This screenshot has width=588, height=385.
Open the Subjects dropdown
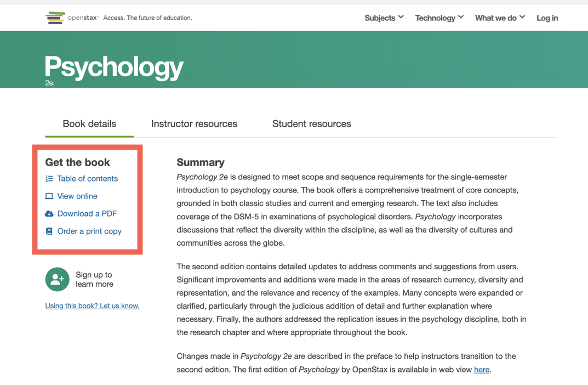point(384,18)
